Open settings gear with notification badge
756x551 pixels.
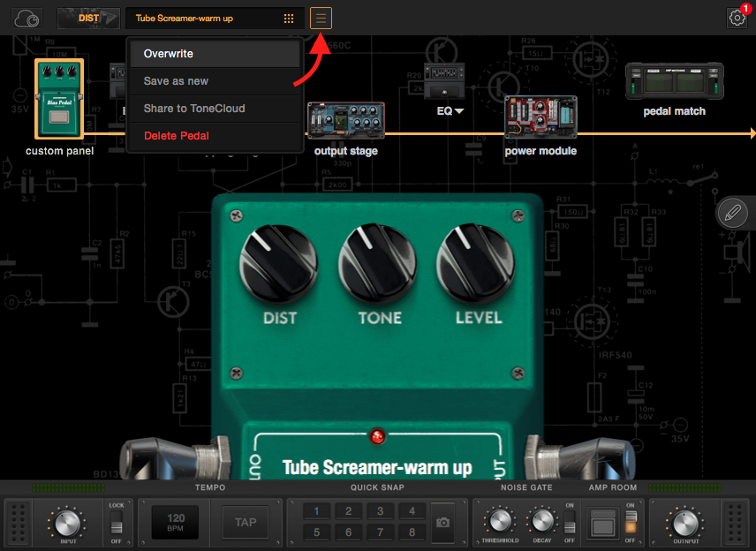pyautogui.click(x=737, y=18)
